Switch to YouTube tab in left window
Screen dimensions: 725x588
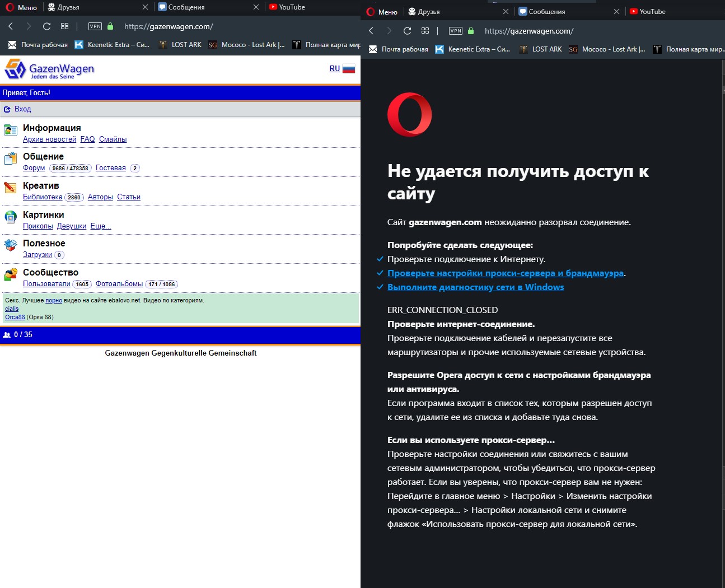[288, 7]
